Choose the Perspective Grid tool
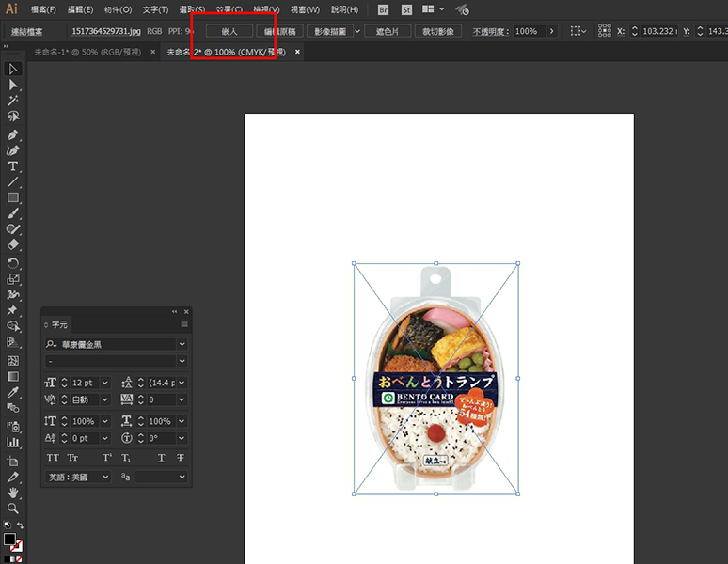 (13, 342)
